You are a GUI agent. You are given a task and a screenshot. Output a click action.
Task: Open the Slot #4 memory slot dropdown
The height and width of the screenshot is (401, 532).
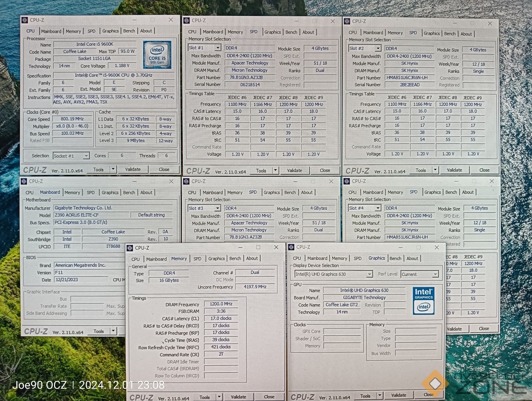point(378,208)
